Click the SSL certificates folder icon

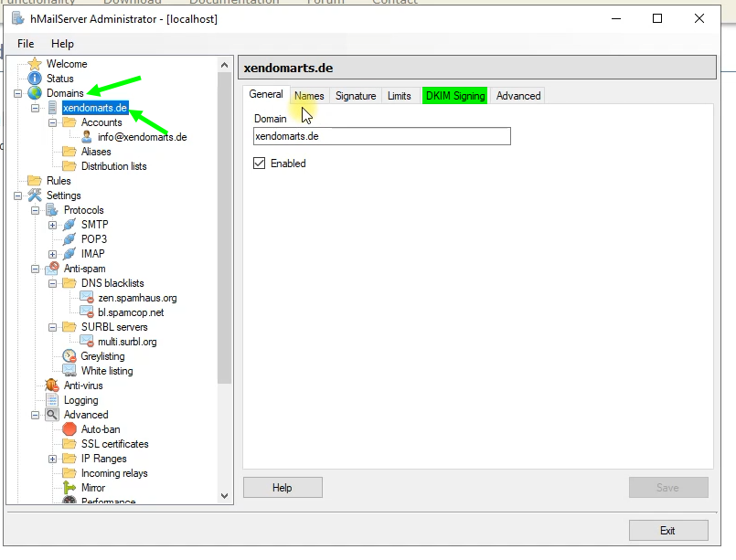coord(69,444)
